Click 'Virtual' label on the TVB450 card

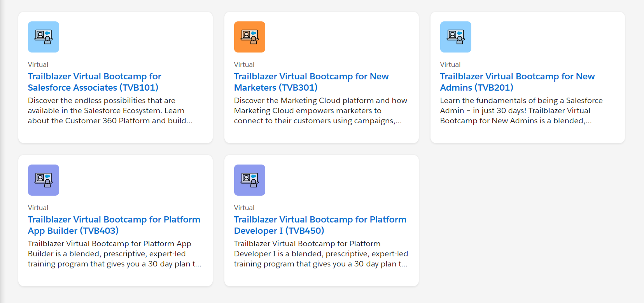(244, 208)
